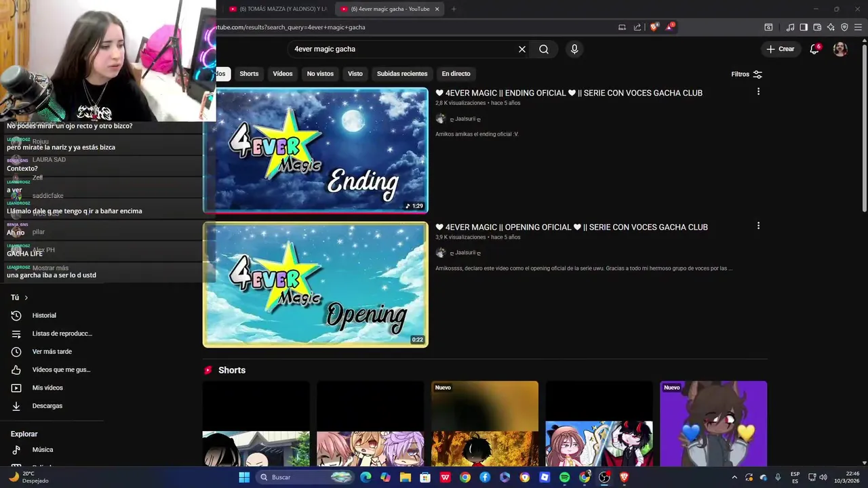Viewport: 868px width, 488px height.
Task: Show hidden system tray icons chevron
Action: click(x=734, y=477)
